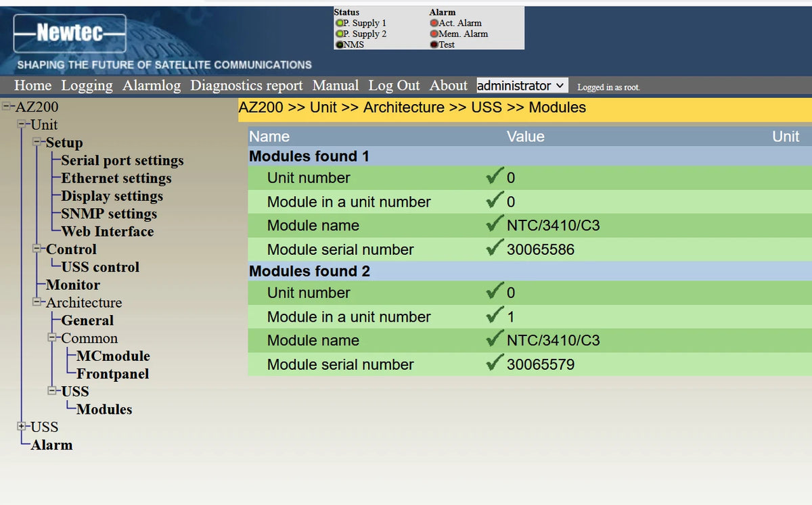Viewport: 812px width, 505px height.
Task: Open the About menu item
Action: pyautogui.click(x=449, y=86)
